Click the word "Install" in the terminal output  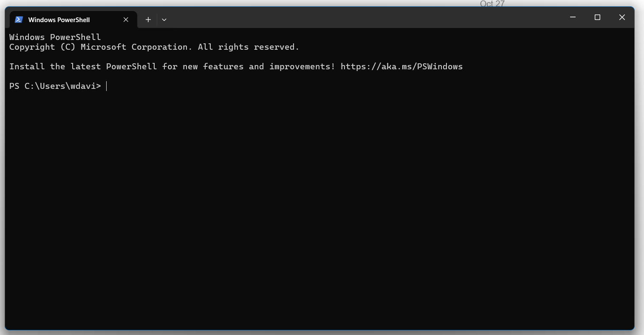coord(27,67)
